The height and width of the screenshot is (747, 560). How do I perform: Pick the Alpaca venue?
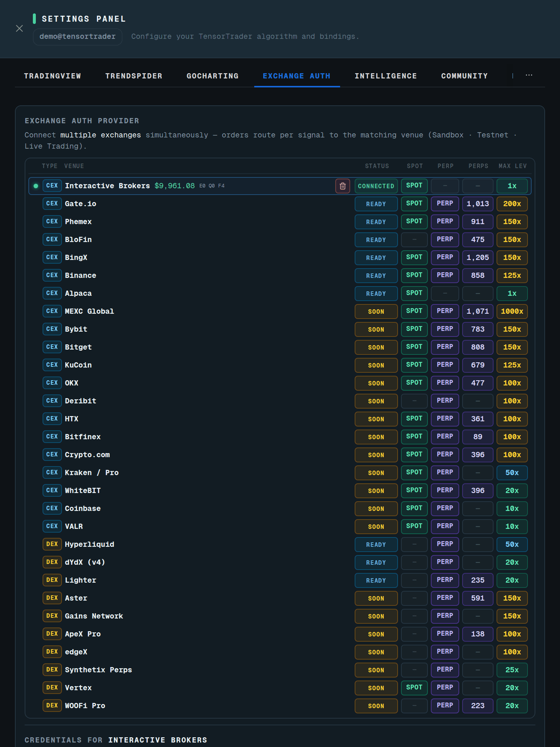tap(280, 294)
